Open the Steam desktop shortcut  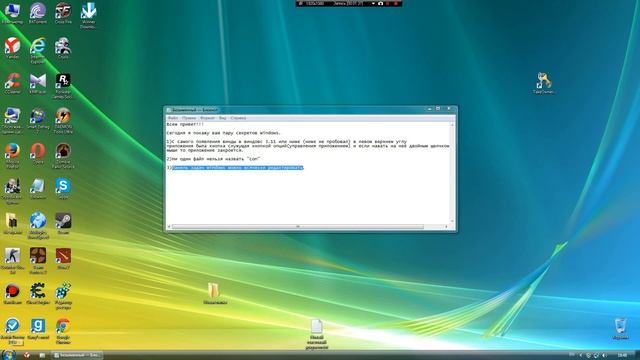63,223
